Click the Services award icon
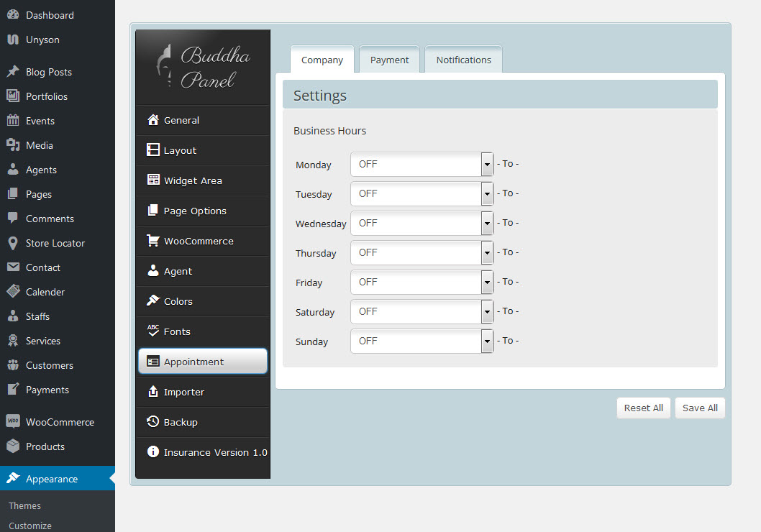The image size is (761, 532). 13,341
